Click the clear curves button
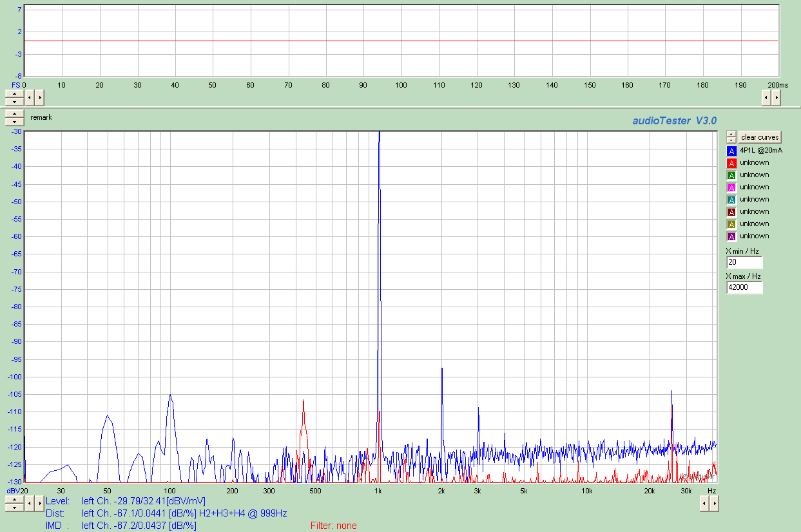 760,137
